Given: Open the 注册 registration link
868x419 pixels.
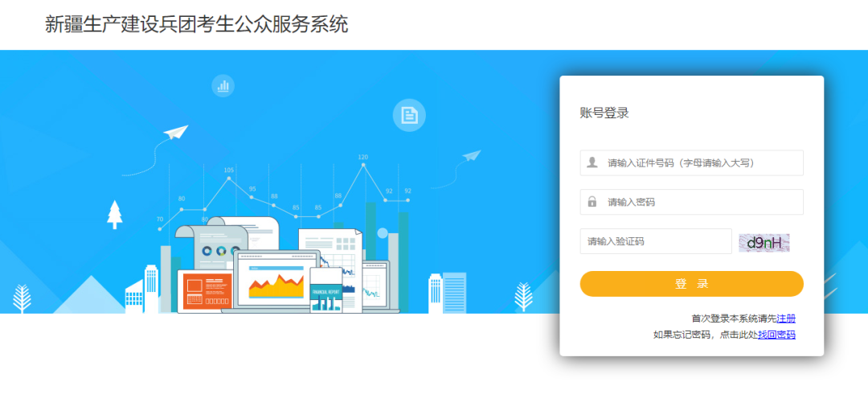Looking at the screenshot, I should click(786, 318).
